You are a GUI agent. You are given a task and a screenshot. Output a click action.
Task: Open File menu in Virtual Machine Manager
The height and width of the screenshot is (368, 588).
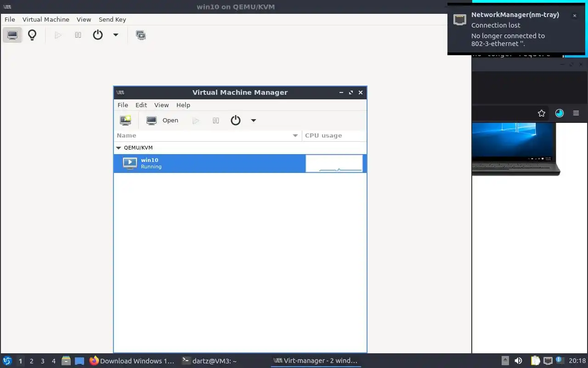coord(123,105)
